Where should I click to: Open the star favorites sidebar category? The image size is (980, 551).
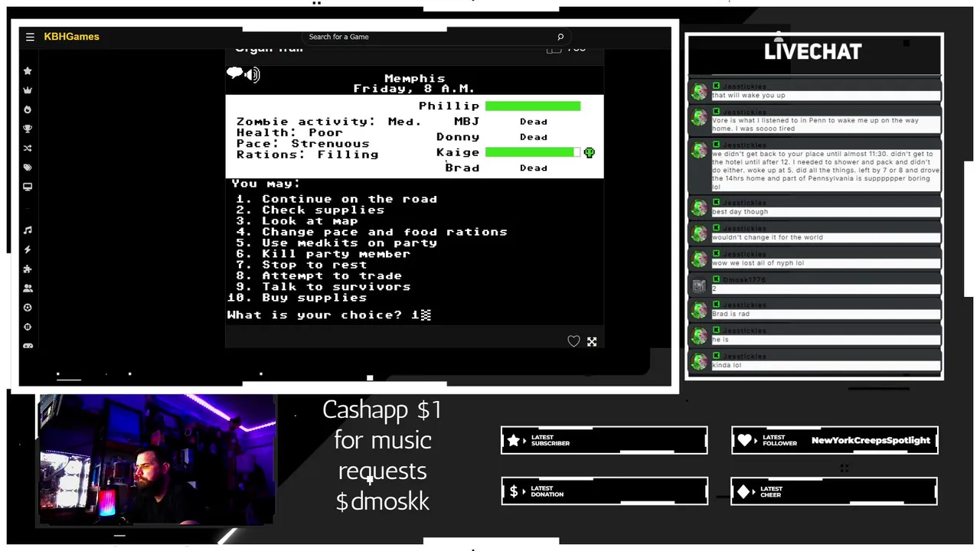pos(28,71)
